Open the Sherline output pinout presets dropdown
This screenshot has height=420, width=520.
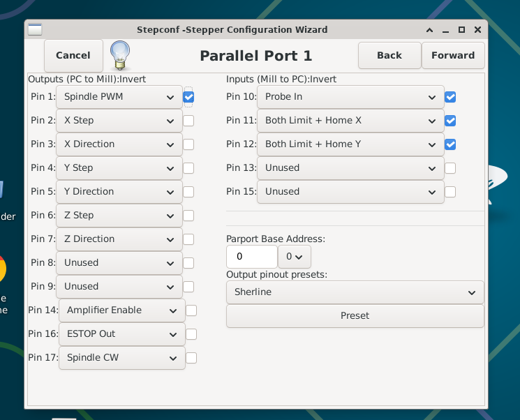pos(355,292)
